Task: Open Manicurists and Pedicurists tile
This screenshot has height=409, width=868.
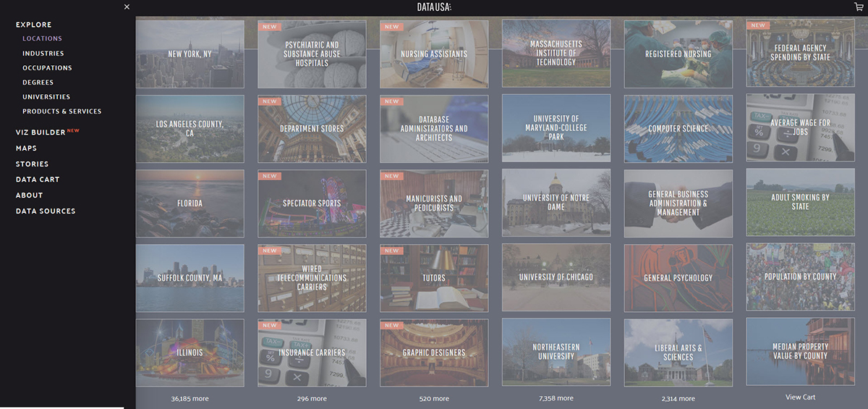Action: (x=434, y=203)
